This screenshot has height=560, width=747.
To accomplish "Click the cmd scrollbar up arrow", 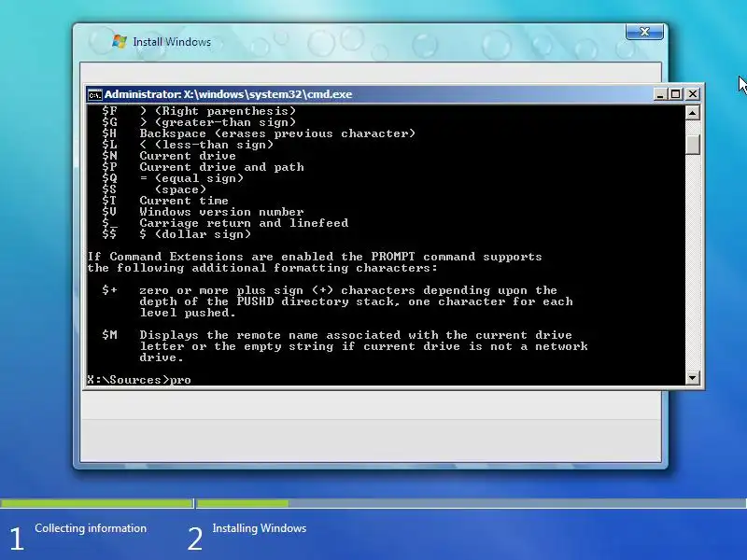I will coord(692,113).
